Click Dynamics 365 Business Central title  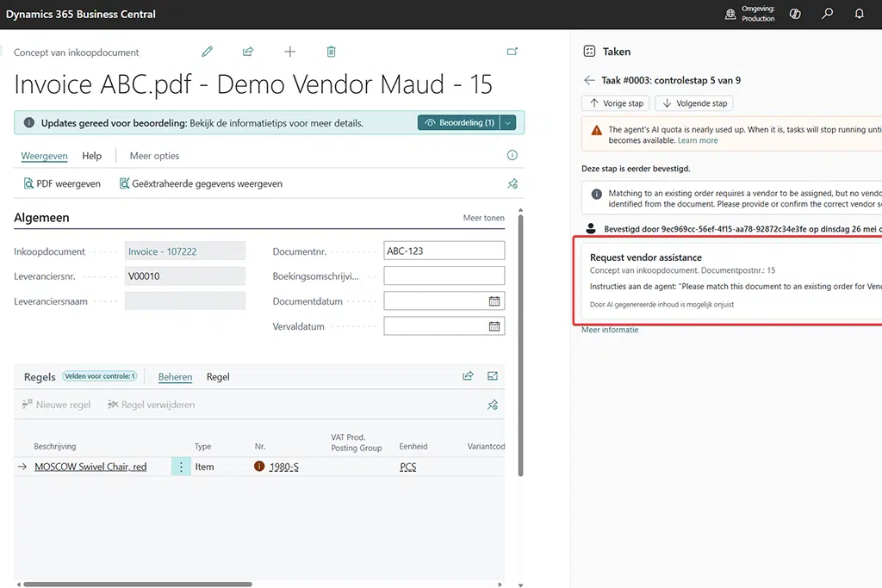point(81,14)
